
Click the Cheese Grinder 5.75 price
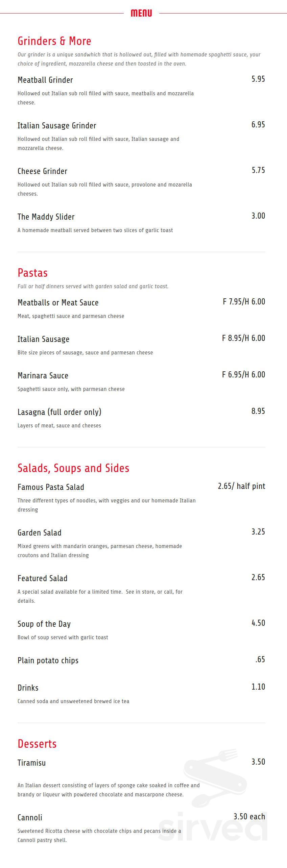(x=258, y=170)
